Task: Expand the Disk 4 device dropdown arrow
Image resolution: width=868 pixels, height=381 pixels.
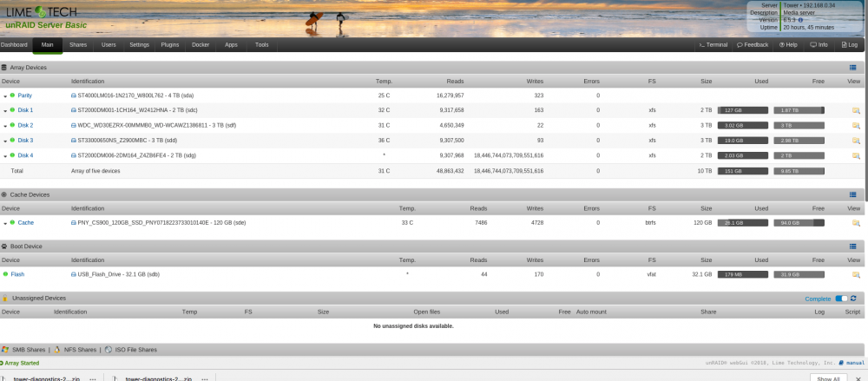Action: 5,155
